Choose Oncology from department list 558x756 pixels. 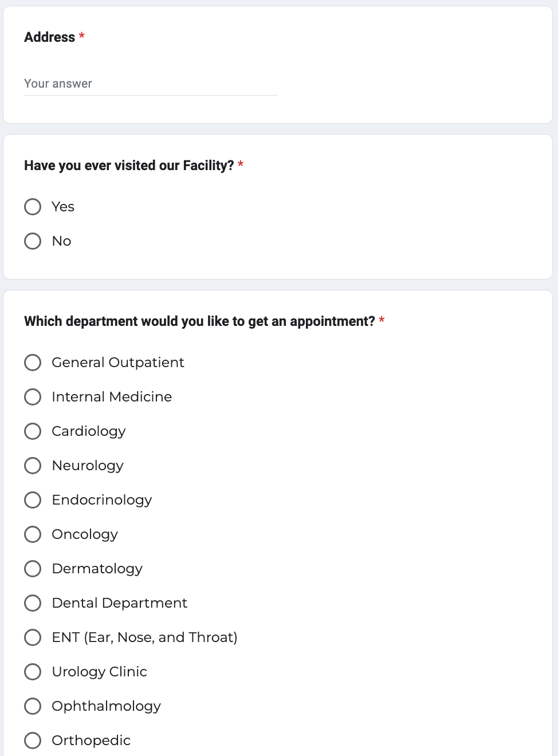[x=33, y=534]
